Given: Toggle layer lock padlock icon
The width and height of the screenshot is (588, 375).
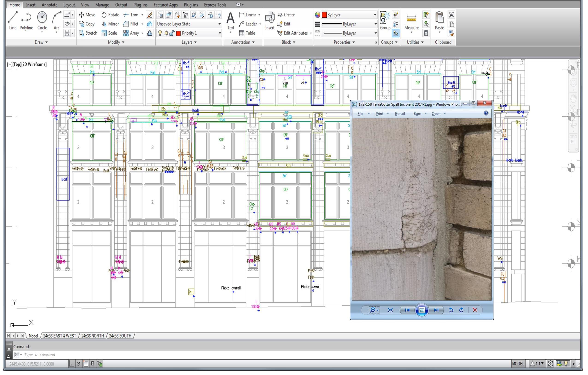Looking at the screenshot, I should 172,33.
